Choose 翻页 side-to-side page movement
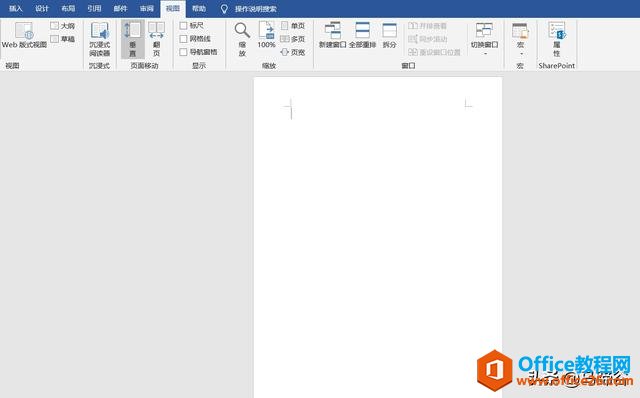Image resolution: width=640 pixels, height=398 pixels. tap(156, 39)
